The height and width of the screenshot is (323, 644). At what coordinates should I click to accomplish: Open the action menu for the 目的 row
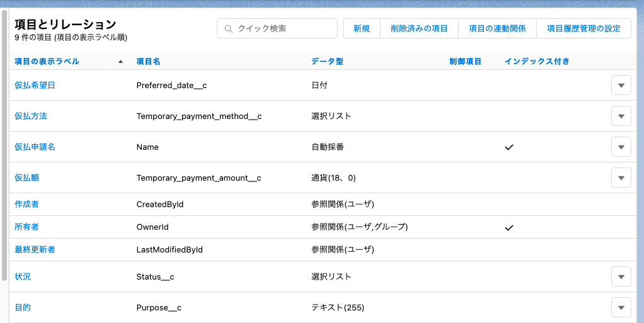621,307
